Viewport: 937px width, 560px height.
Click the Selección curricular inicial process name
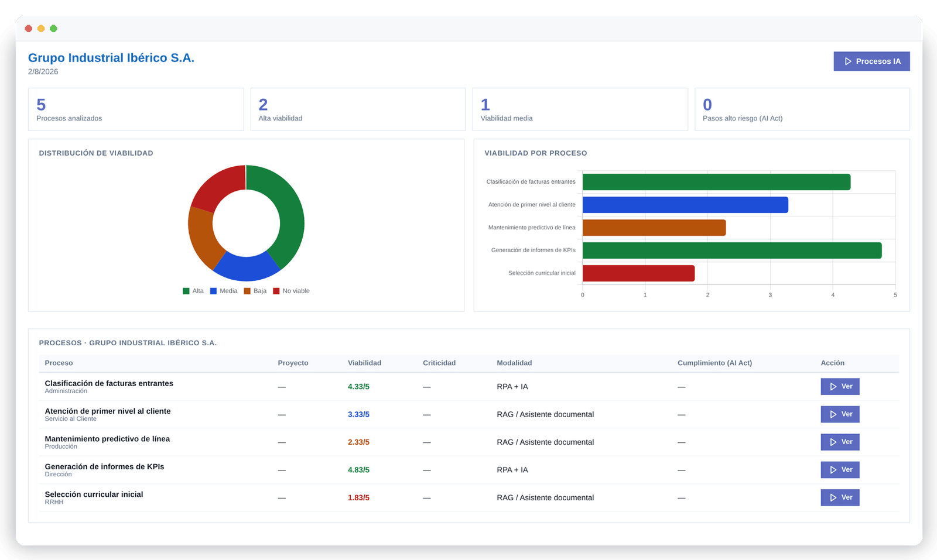tap(94, 494)
